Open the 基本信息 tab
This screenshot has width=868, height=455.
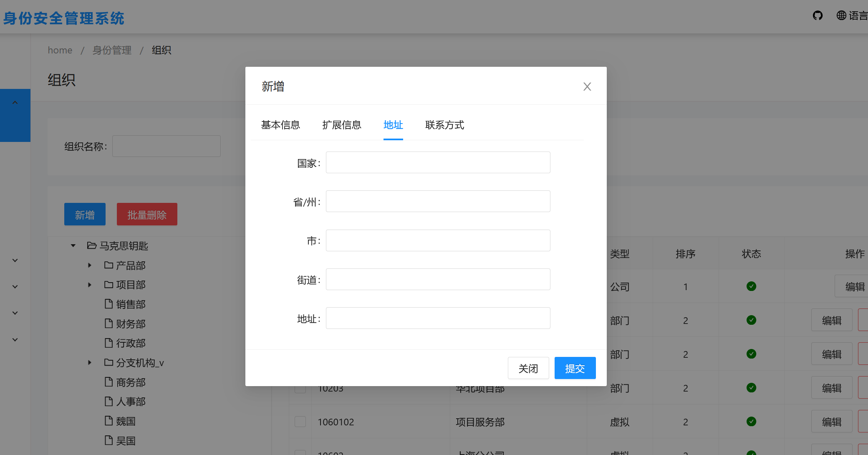[x=280, y=125]
